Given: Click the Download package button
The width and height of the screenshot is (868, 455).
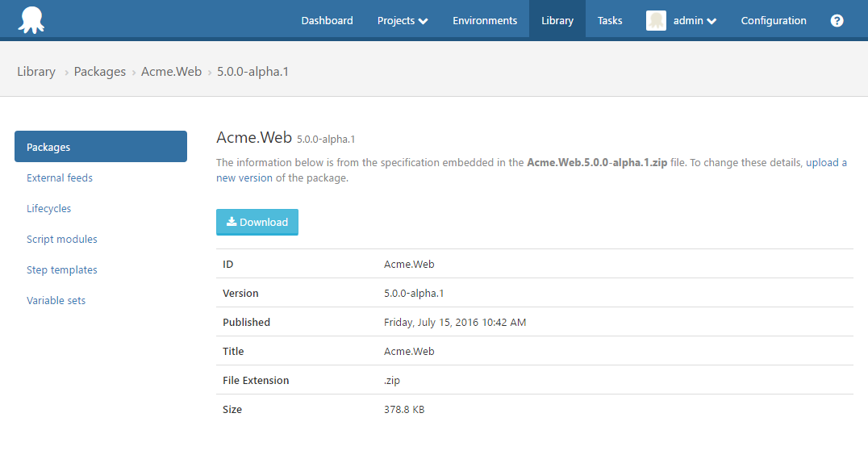Looking at the screenshot, I should [x=257, y=222].
